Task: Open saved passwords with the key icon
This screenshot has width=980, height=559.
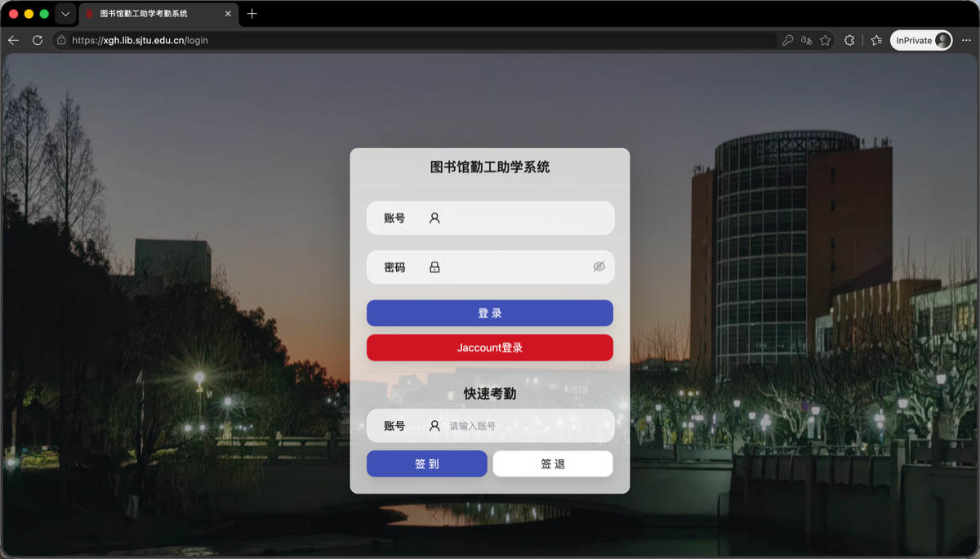Action: (787, 40)
